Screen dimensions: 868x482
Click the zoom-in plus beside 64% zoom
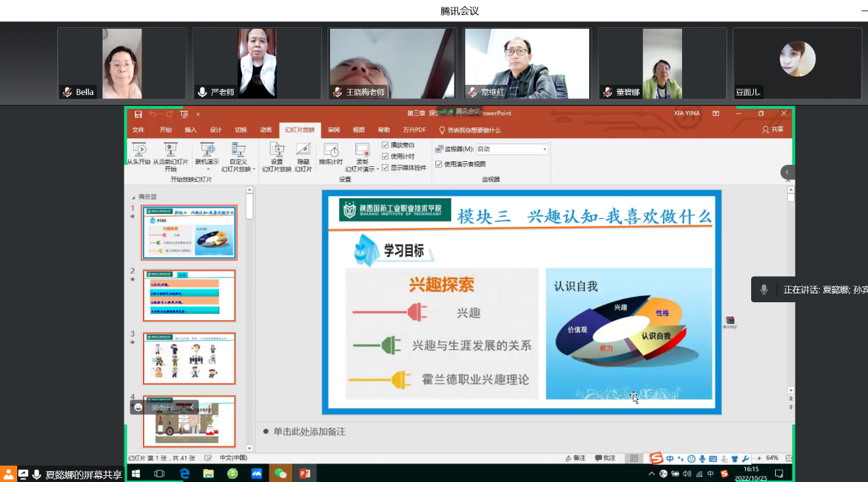[759, 458]
